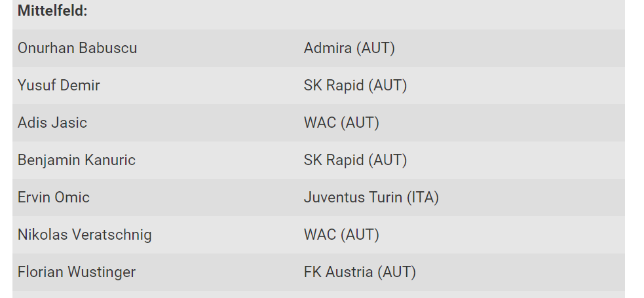Click the surname Wustinger
Image resolution: width=644 pixels, height=298 pixels.
pyautogui.click(x=102, y=272)
